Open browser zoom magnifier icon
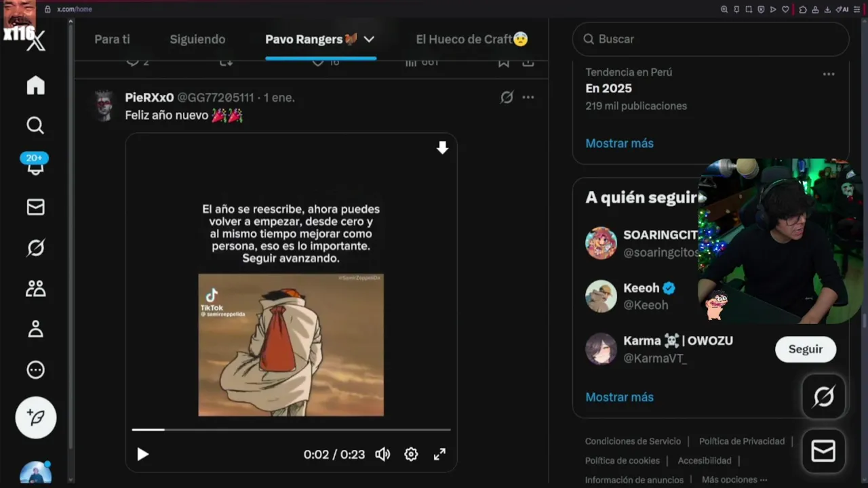 (x=724, y=9)
